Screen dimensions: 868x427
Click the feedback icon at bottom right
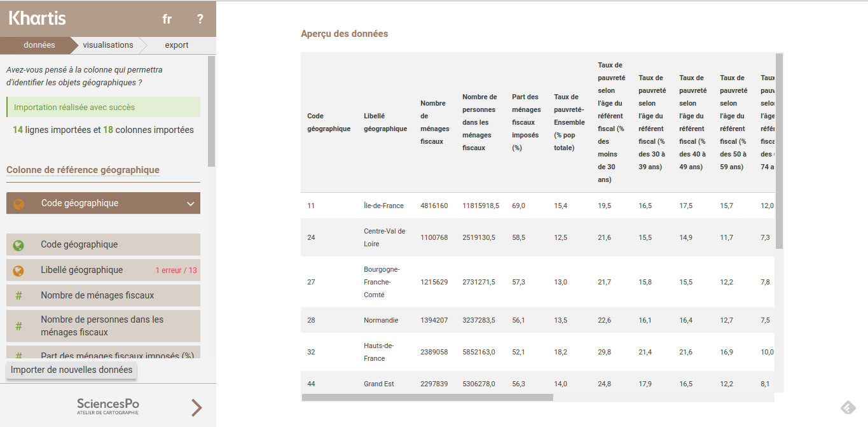tap(848, 407)
